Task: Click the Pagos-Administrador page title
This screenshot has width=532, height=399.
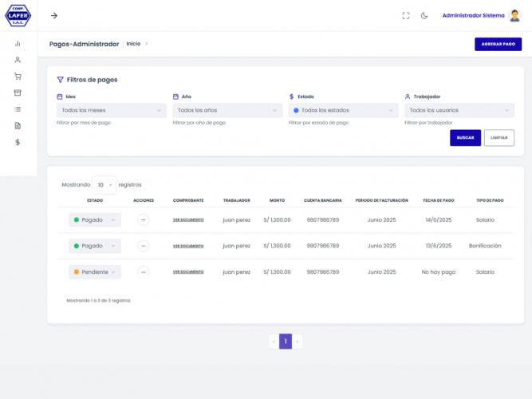Action: click(84, 44)
